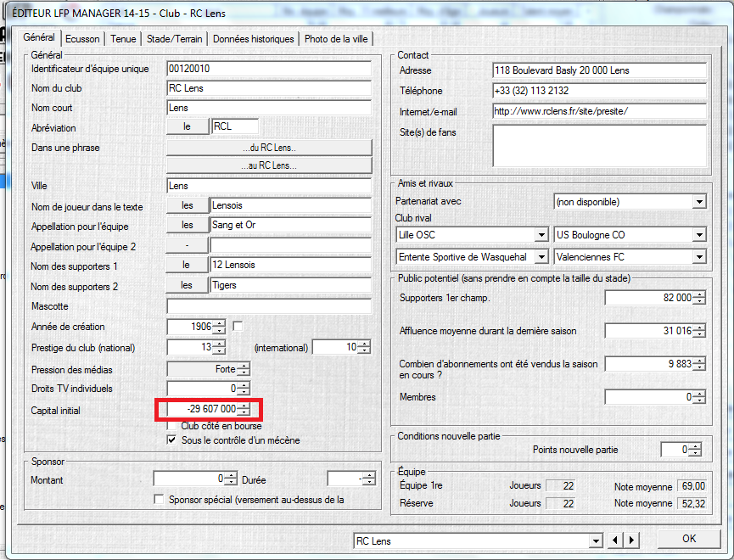This screenshot has height=560, width=734.
Task: Click the RCL abbreviation field
Action: (235, 126)
